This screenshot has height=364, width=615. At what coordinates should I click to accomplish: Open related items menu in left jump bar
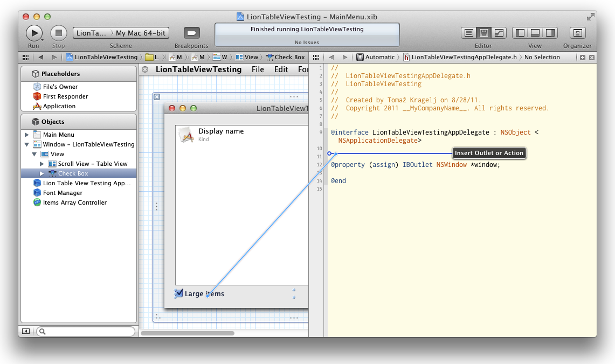pos(25,57)
